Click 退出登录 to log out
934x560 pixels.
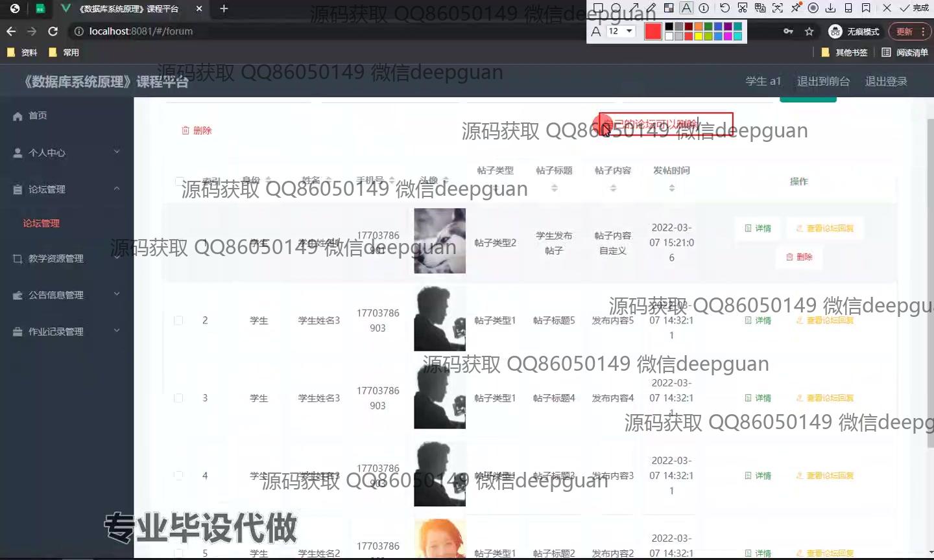click(x=886, y=81)
